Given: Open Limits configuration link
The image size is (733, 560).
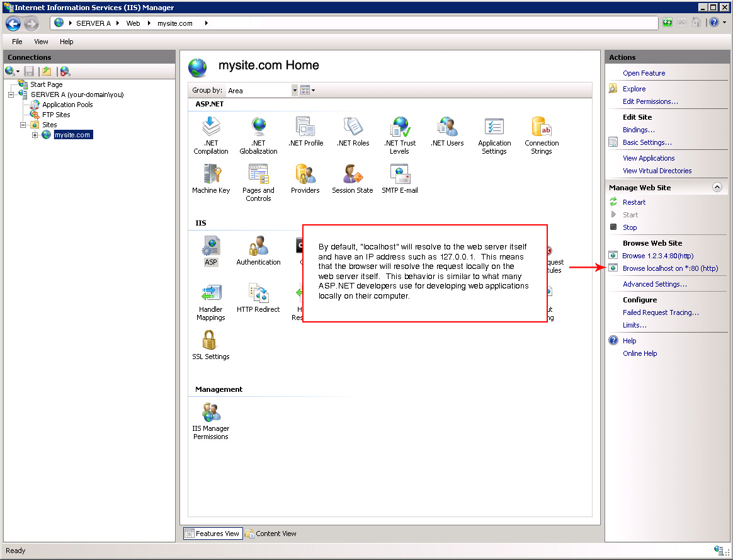Looking at the screenshot, I should [634, 325].
